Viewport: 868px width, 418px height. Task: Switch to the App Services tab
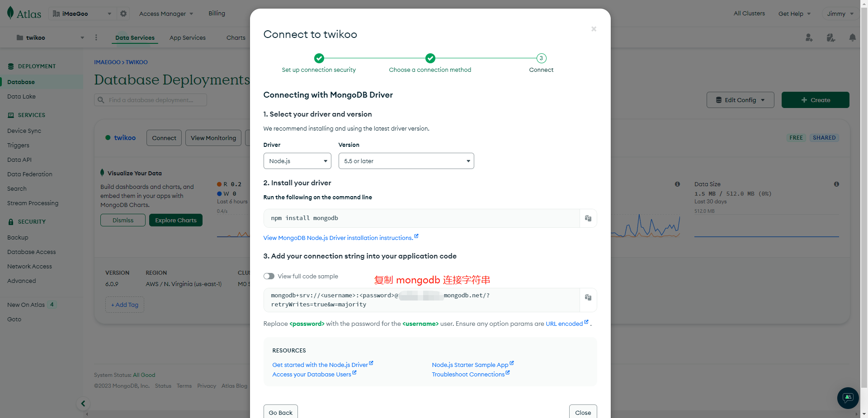[187, 38]
